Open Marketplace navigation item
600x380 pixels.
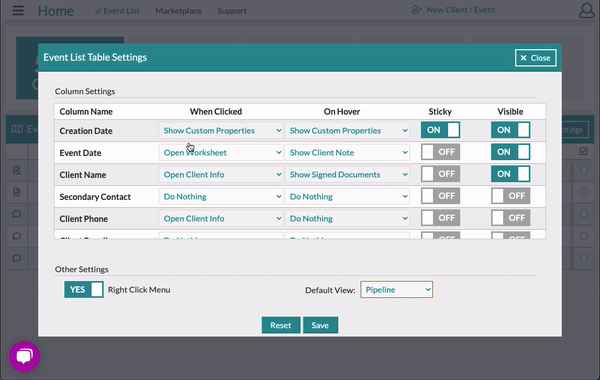(178, 11)
